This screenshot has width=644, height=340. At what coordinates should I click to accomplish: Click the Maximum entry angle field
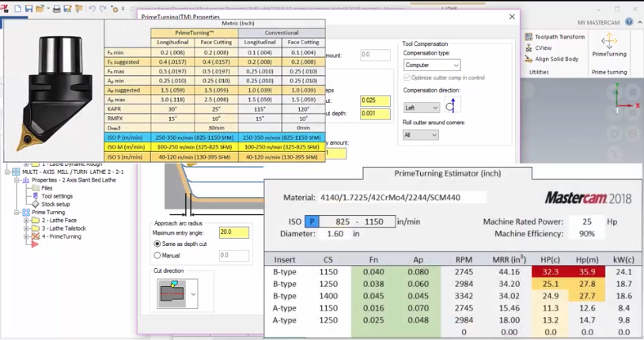coord(233,232)
